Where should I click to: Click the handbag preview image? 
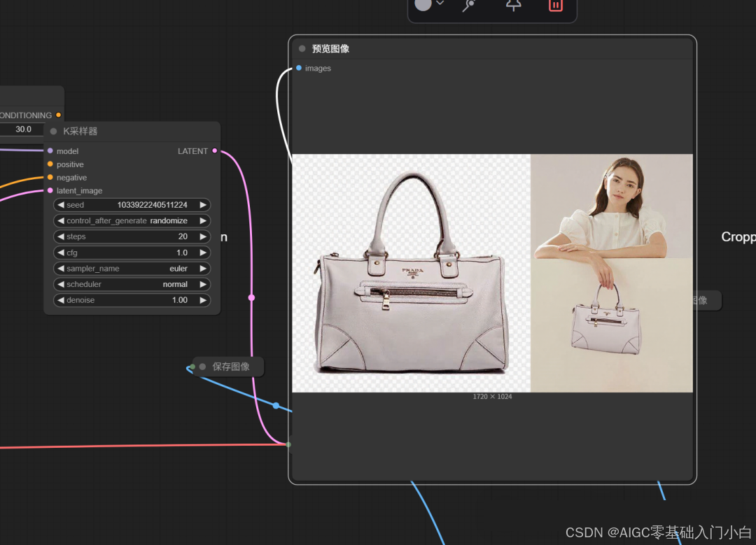coord(412,274)
